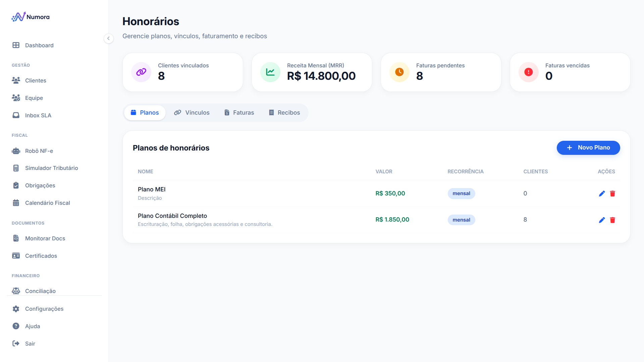Delete Plano MEI with trash icon

tap(612, 194)
